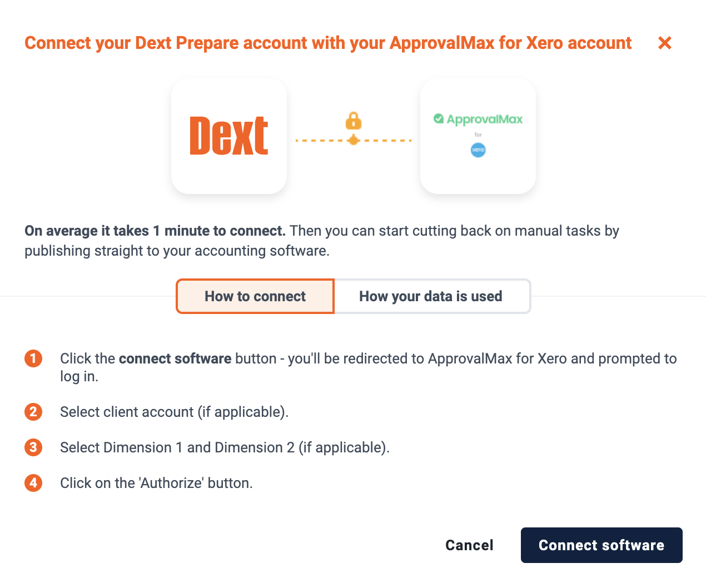Click the connector dot on dashed line
Image resolution: width=706 pixels, height=588 pixels.
click(354, 140)
